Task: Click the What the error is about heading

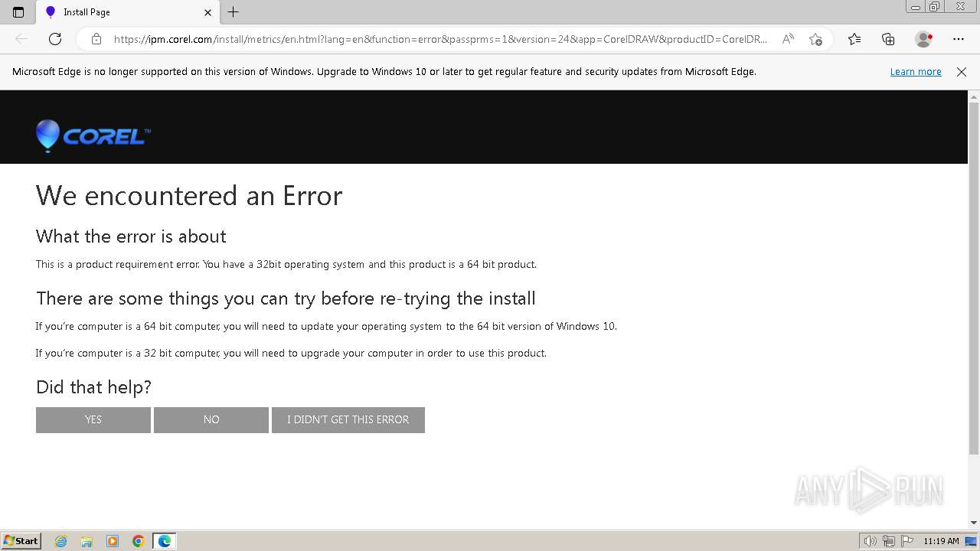Action: click(x=131, y=236)
